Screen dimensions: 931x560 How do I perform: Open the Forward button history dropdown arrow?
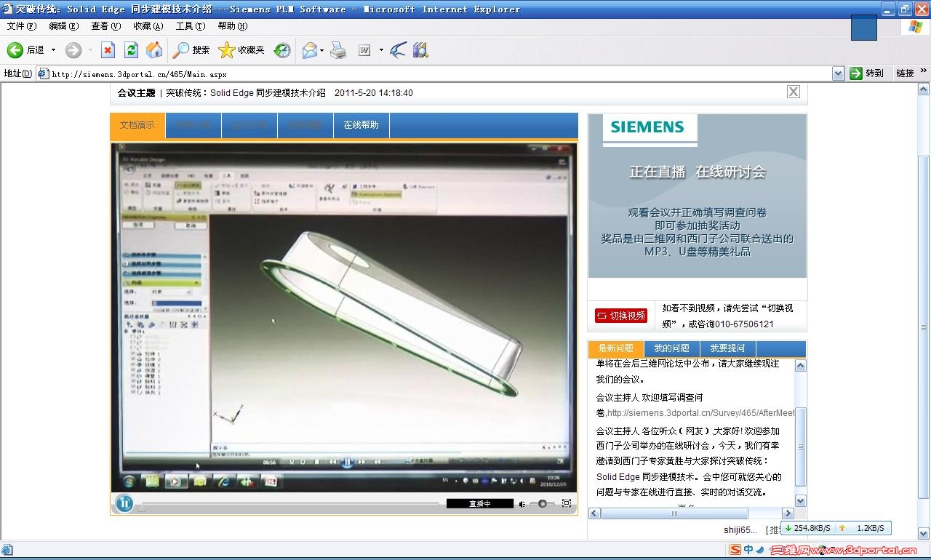click(x=90, y=50)
